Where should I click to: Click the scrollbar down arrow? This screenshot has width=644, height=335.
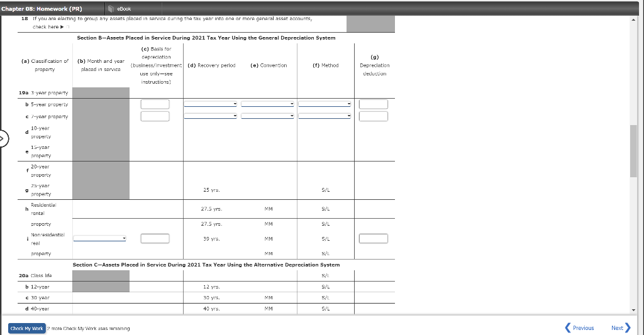633,310
